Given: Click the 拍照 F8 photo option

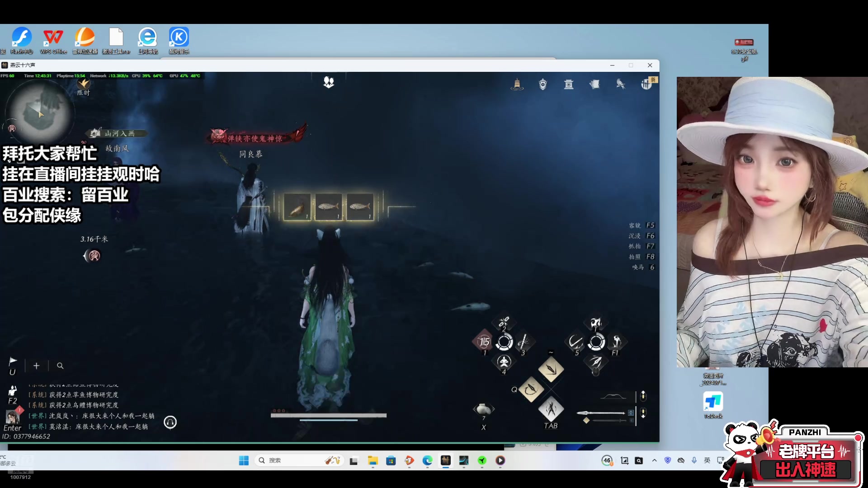Looking at the screenshot, I should coord(642,257).
